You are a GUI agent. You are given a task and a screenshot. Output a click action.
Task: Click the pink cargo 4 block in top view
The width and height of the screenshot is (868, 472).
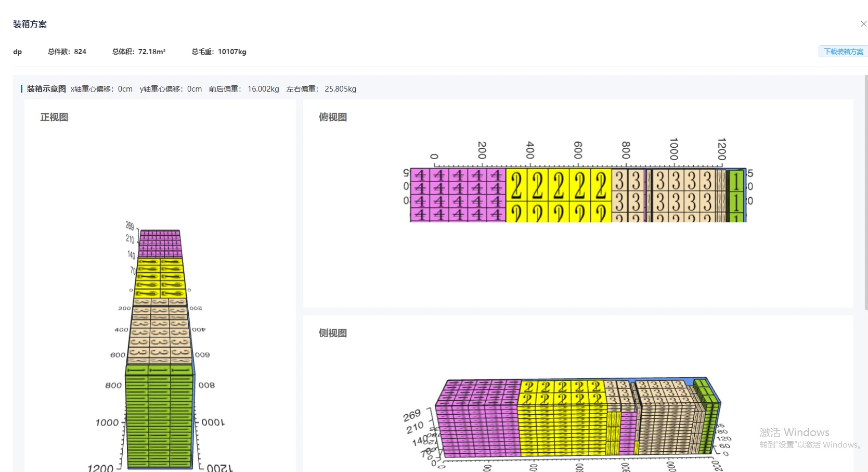click(458, 195)
